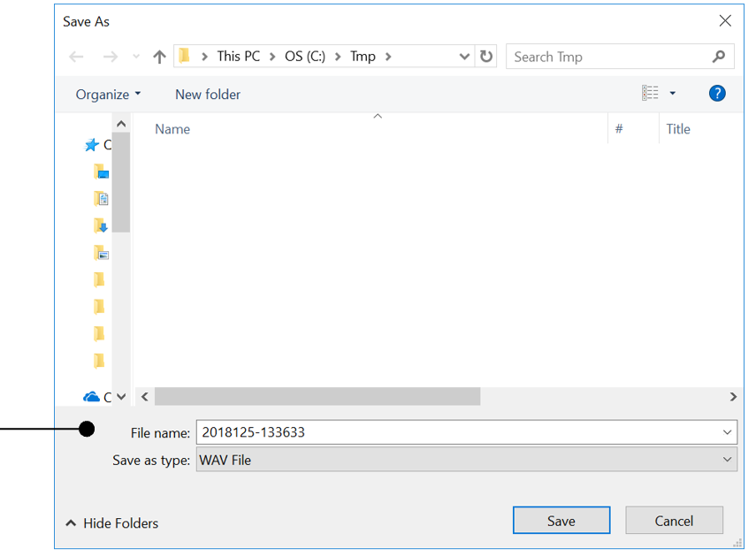
Task: Sort files by the Name column
Action: point(172,129)
